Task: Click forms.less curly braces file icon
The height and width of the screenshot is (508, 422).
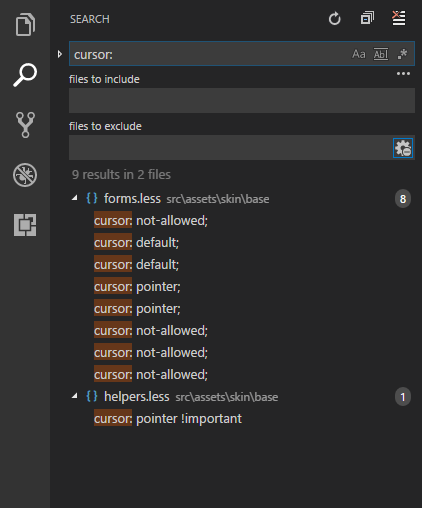Action: 92,198
